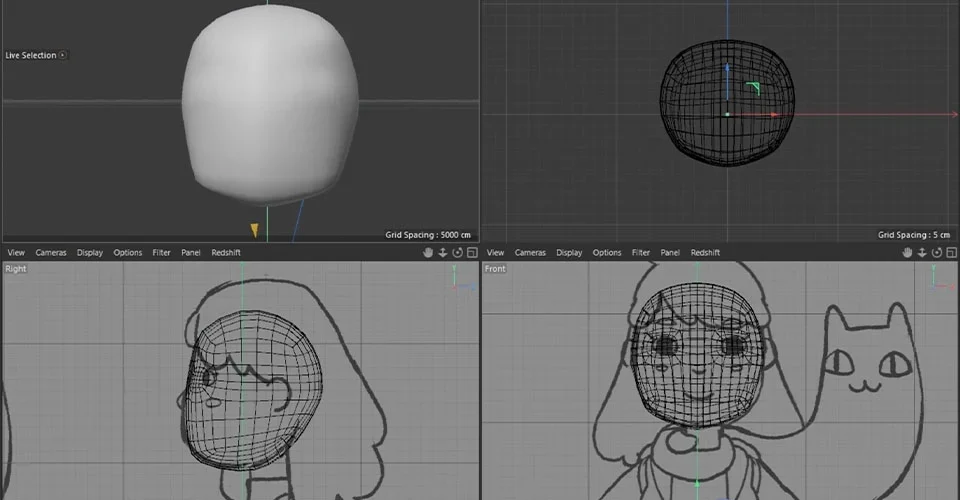Click the zoom arrows icon in Right viewport
This screenshot has height=500, width=960.
pos(443,252)
